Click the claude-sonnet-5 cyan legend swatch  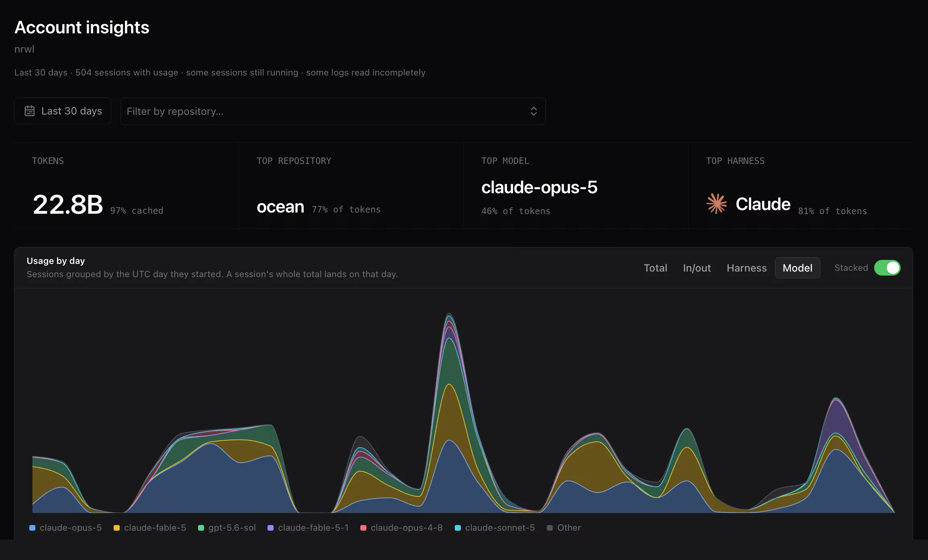458,528
